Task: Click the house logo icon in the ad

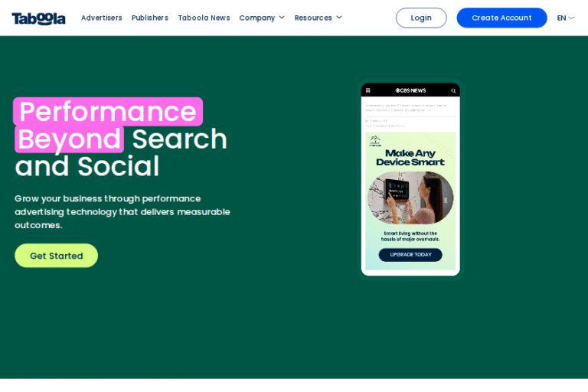Action: click(x=375, y=141)
